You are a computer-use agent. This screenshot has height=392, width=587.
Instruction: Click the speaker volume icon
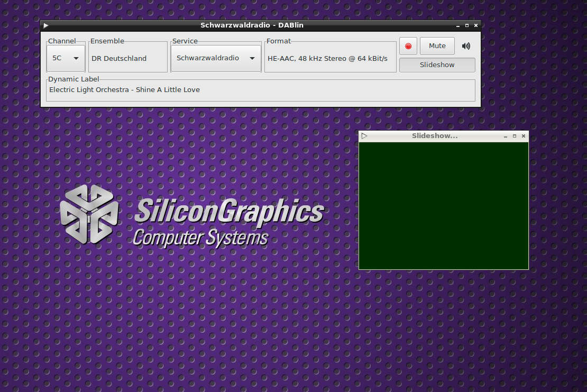pyautogui.click(x=466, y=46)
